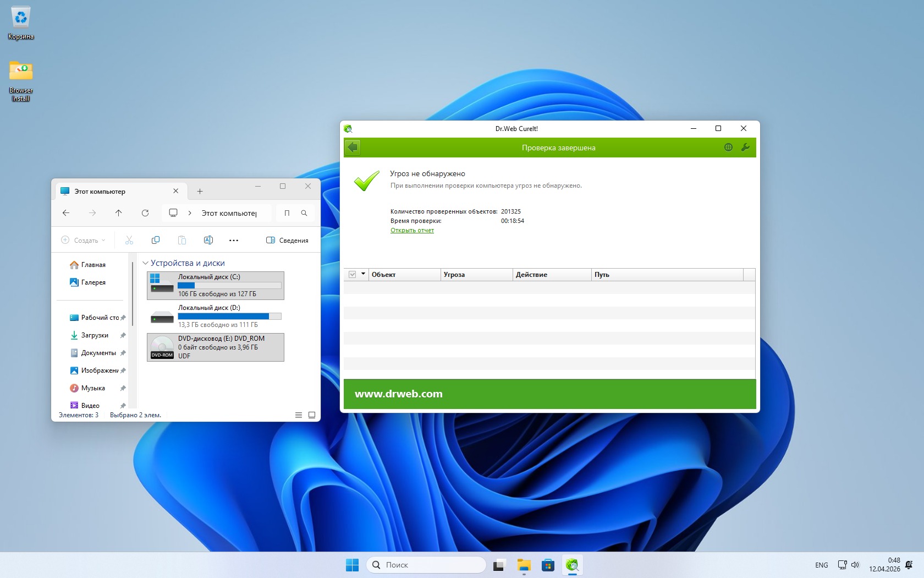Image resolution: width=924 pixels, height=578 pixels.
Task: Open dropdown arrow next to table checkbox
Action: (x=363, y=274)
